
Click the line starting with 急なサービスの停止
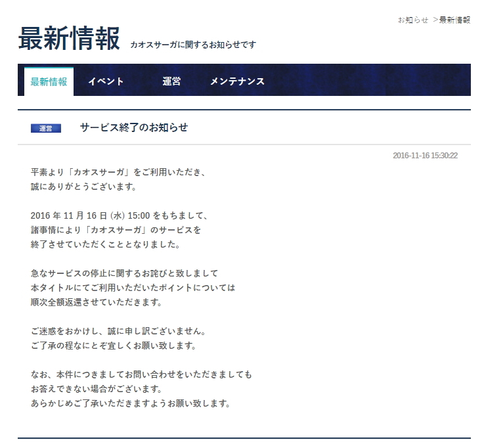point(124,273)
